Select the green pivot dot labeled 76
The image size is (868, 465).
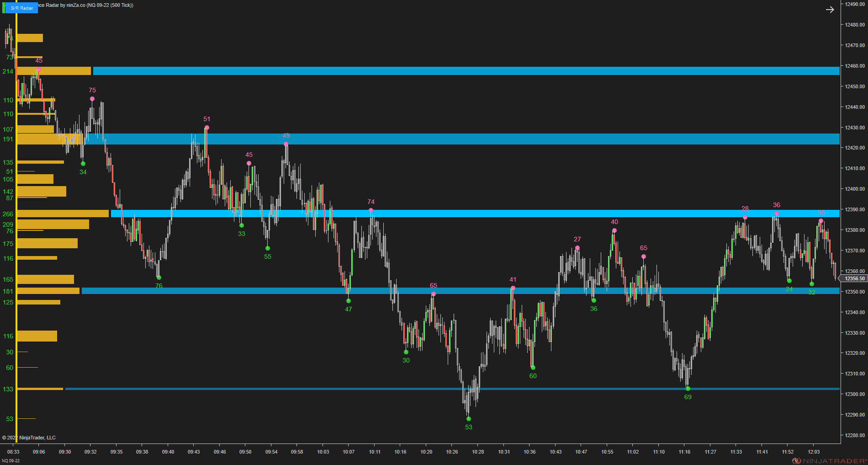coord(159,278)
